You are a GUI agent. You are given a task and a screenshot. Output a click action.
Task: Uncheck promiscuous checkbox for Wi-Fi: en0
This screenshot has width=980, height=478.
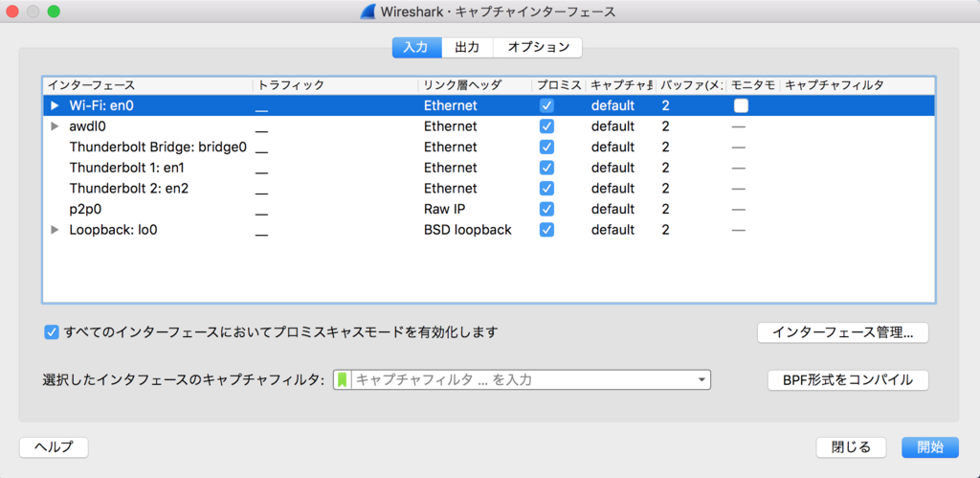pyautogui.click(x=546, y=105)
